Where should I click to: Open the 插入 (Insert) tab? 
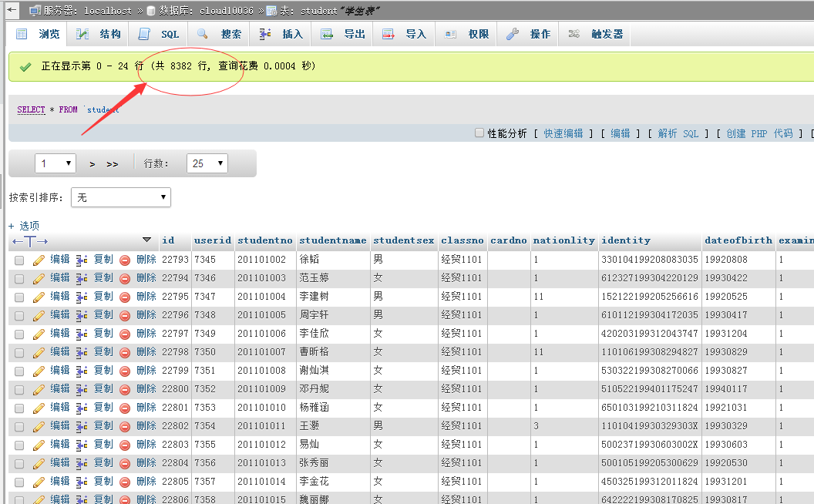point(281,34)
